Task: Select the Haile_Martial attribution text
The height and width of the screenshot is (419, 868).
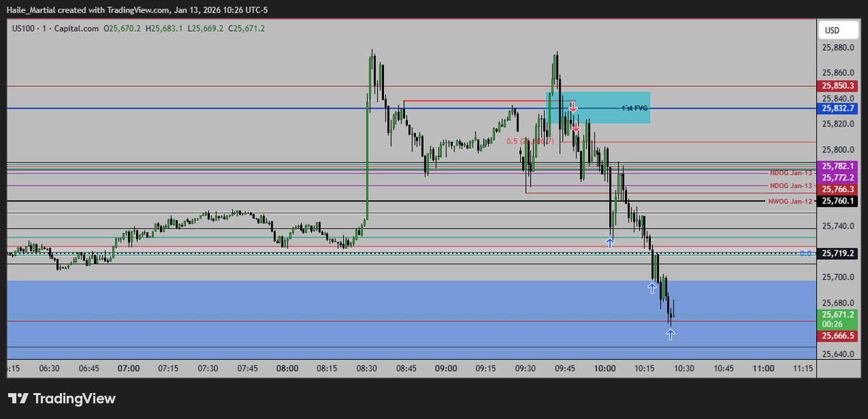Action: 33,10
